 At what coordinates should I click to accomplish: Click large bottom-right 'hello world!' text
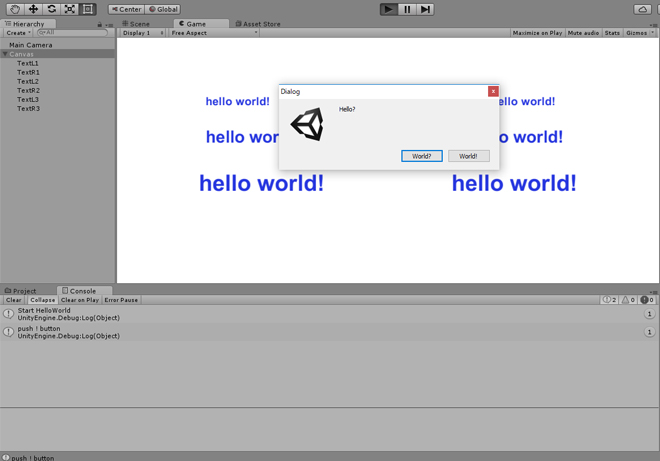(514, 184)
